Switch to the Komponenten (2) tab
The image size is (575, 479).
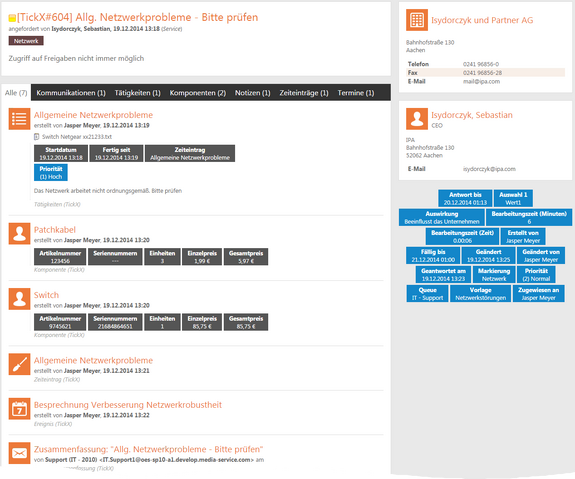click(198, 93)
